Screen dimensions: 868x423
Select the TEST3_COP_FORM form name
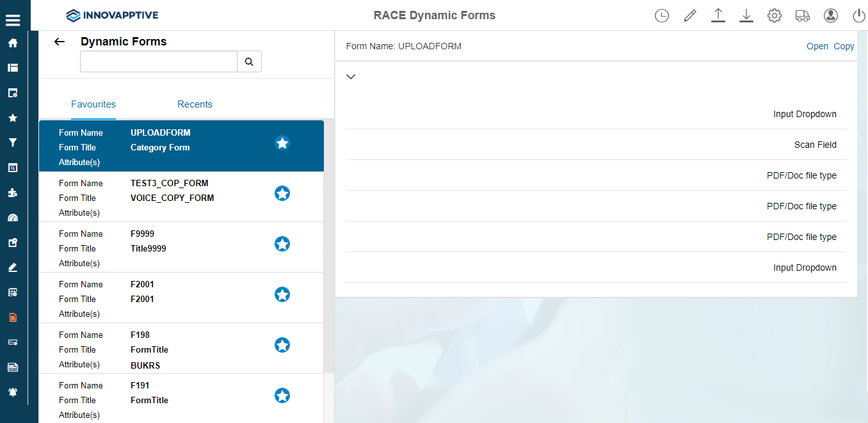170,183
